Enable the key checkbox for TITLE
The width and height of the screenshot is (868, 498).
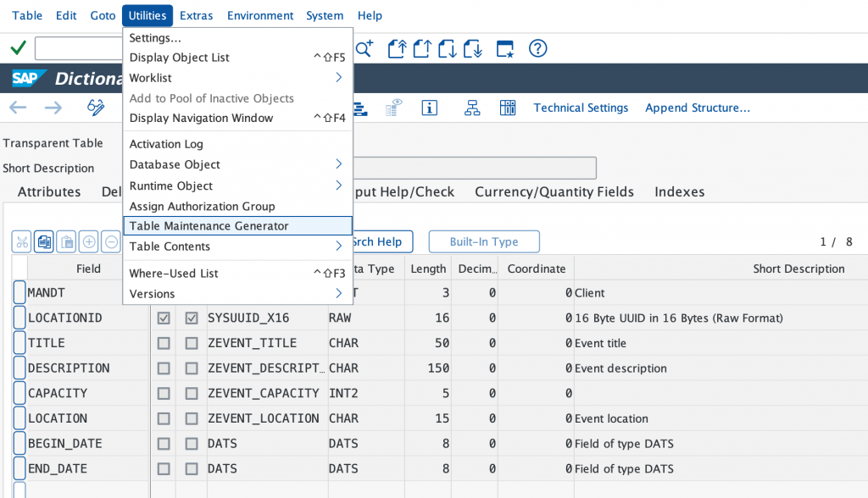pyautogui.click(x=164, y=342)
